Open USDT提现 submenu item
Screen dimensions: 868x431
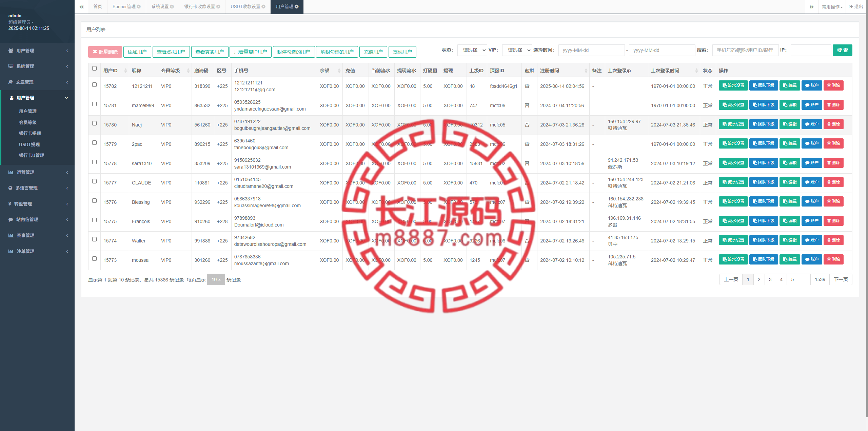pyautogui.click(x=29, y=144)
